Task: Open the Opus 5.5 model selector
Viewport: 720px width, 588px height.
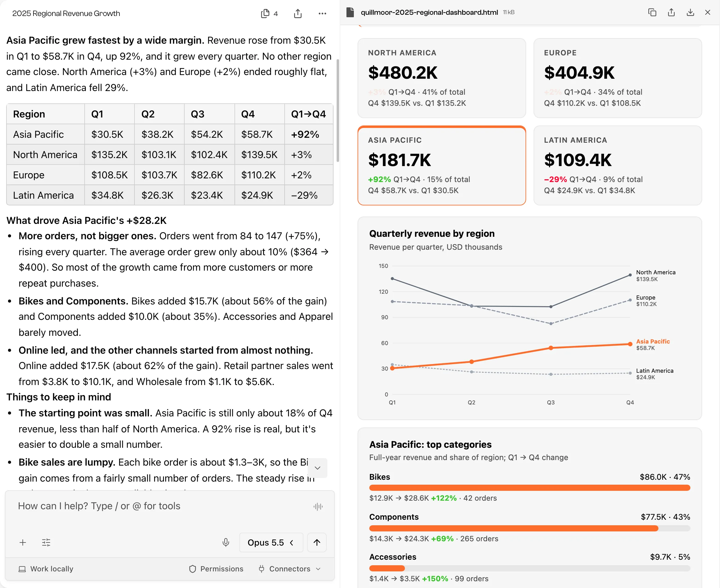Action: pos(271,542)
